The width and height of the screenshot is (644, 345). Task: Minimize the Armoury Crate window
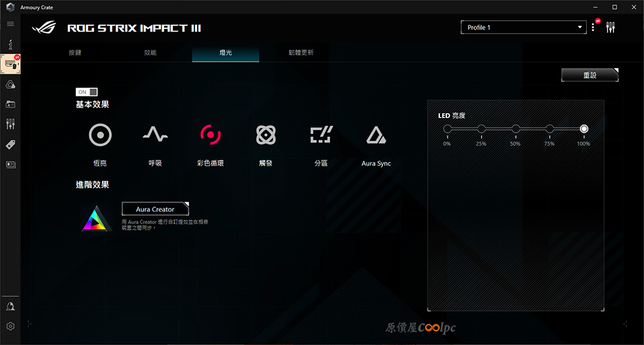596,7
